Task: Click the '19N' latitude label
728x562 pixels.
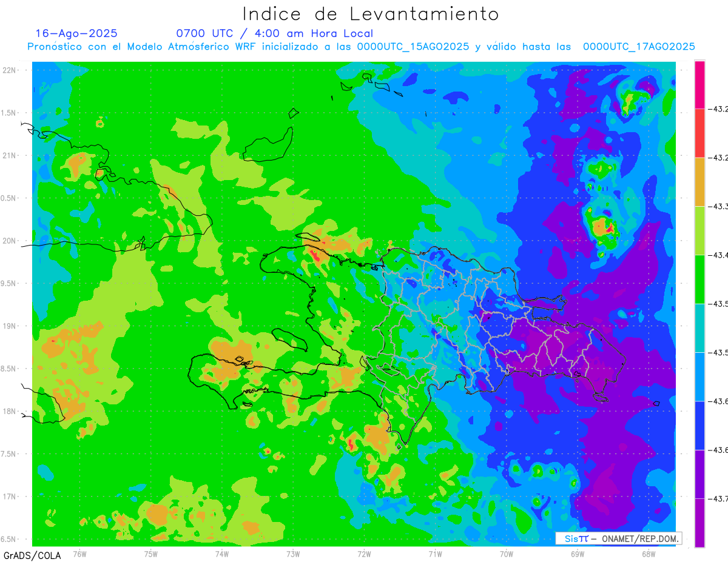Action: pyautogui.click(x=9, y=326)
